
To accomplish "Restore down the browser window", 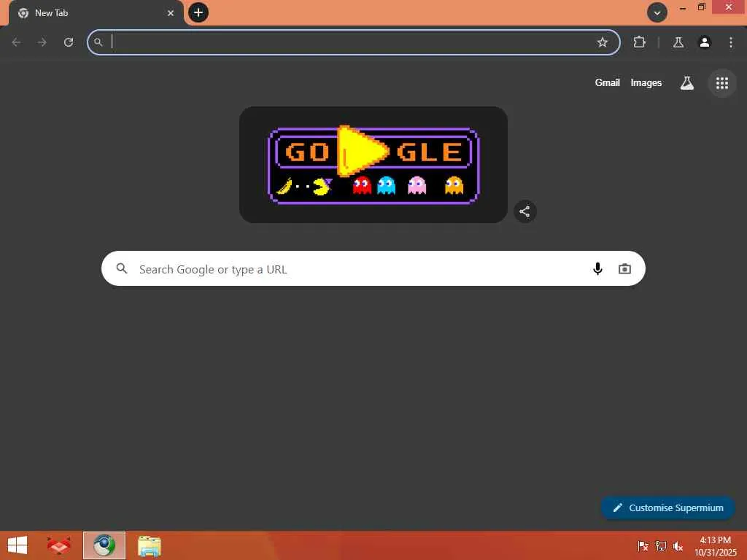I will (701, 7).
